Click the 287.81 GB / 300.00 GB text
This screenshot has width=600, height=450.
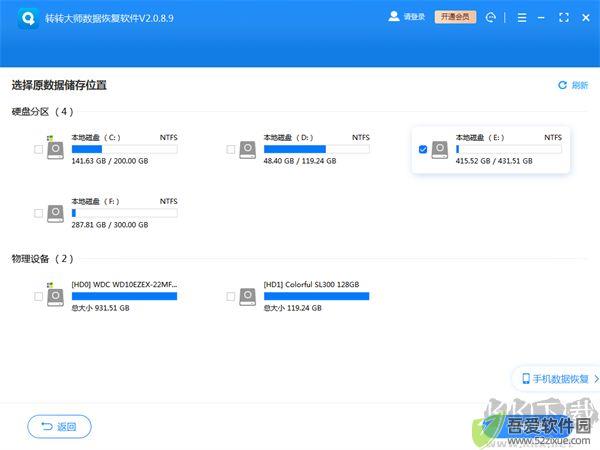pos(110,225)
